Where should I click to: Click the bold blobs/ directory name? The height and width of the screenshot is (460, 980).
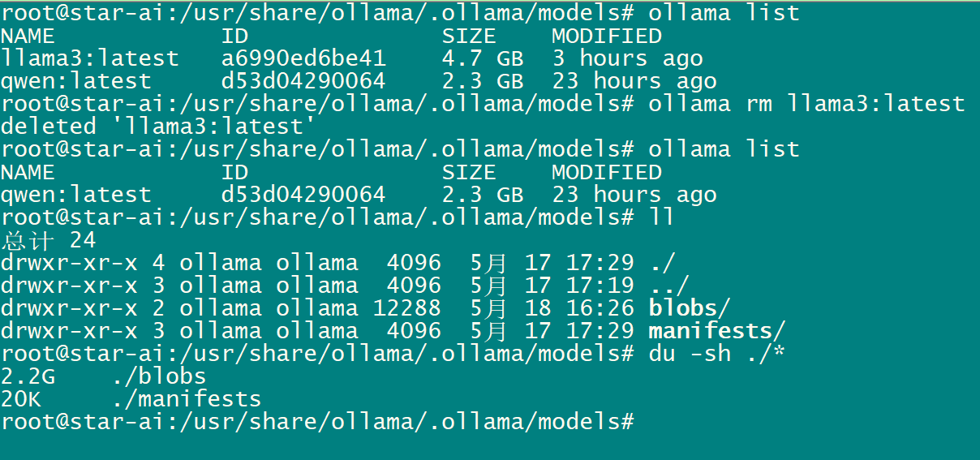(690, 308)
